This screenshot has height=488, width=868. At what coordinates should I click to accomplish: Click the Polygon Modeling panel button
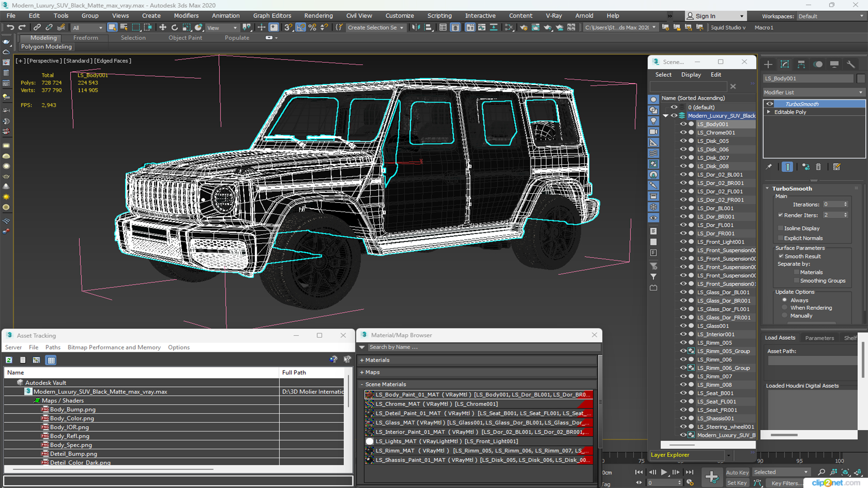[47, 47]
